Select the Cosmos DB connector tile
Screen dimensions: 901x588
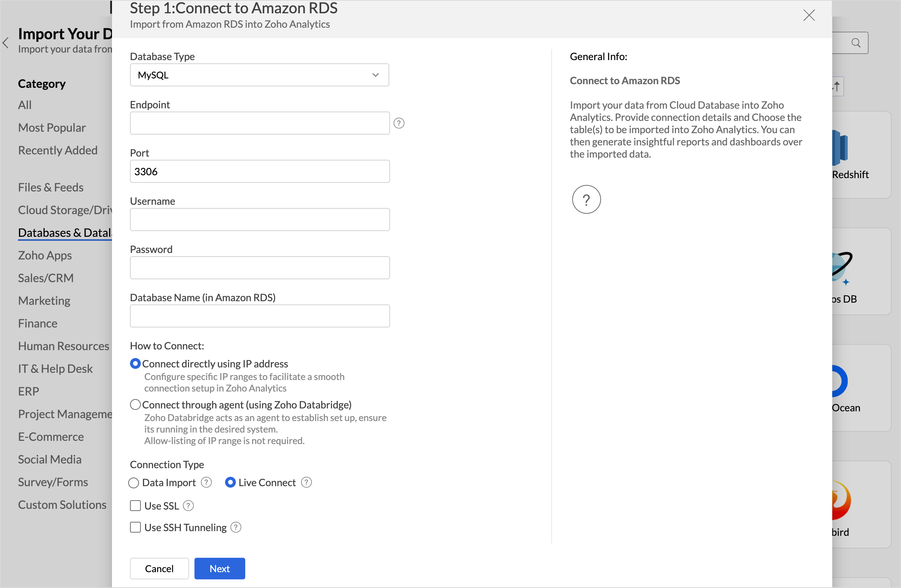[861, 271]
